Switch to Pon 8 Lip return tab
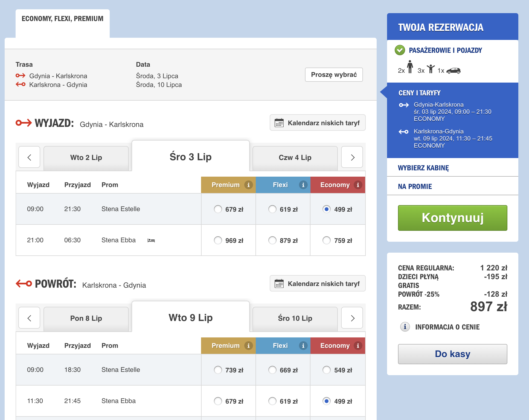 [86, 319]
